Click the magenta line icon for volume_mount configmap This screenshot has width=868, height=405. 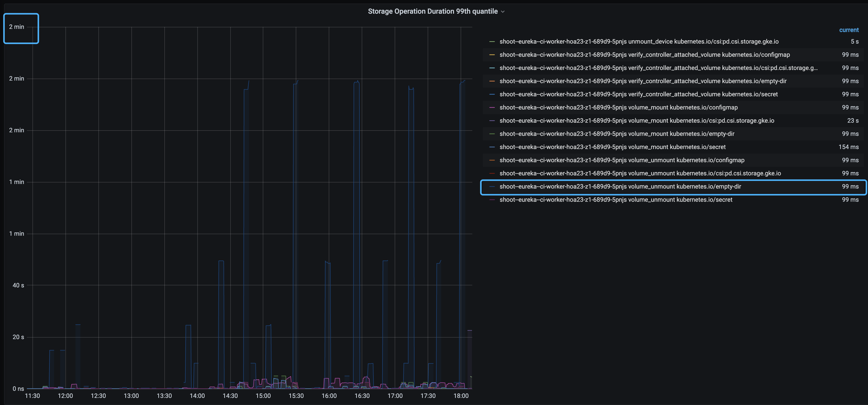coord(492,107)
